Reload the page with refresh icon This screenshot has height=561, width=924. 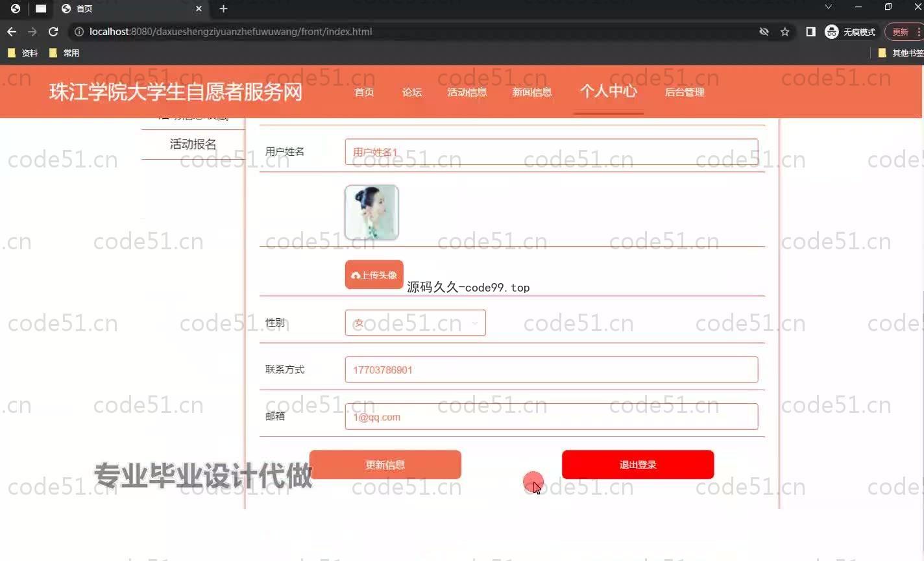(x=53, y=32)
